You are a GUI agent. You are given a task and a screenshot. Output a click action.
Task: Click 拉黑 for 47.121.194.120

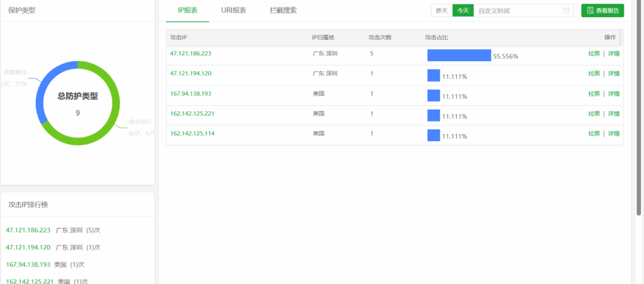[594, 74]
